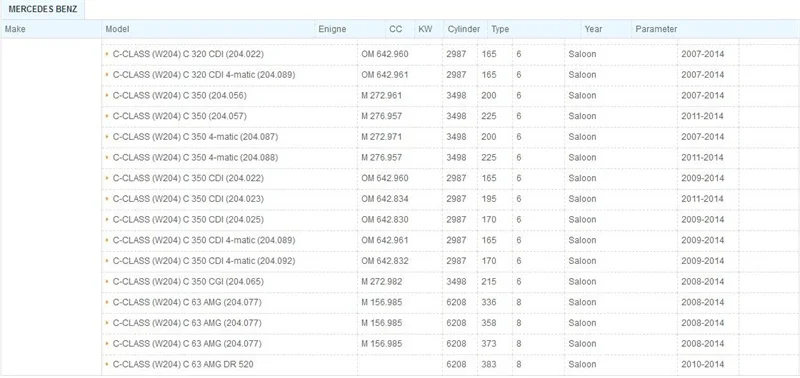Select model text C-CLASS (W204) C 350 CGI (204.065)

pos(188,282)
